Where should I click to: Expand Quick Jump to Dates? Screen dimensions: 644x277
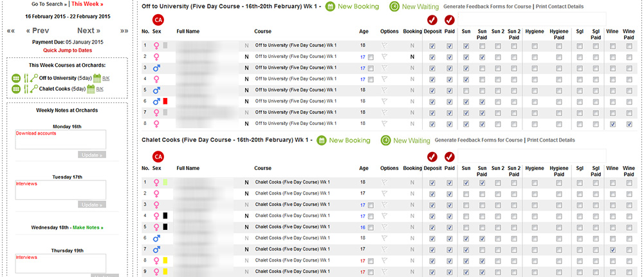tap(68, 50)
